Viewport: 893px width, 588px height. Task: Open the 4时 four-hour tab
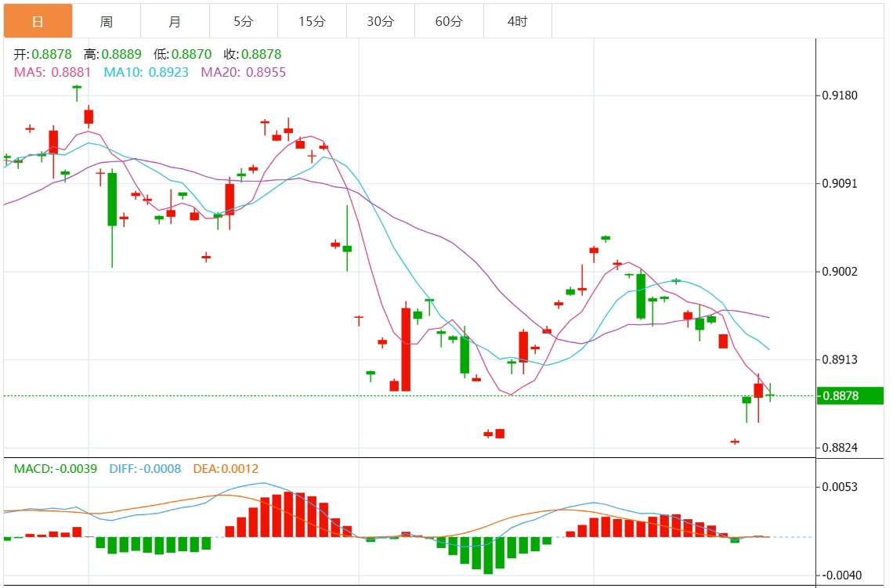coord(518,21)
